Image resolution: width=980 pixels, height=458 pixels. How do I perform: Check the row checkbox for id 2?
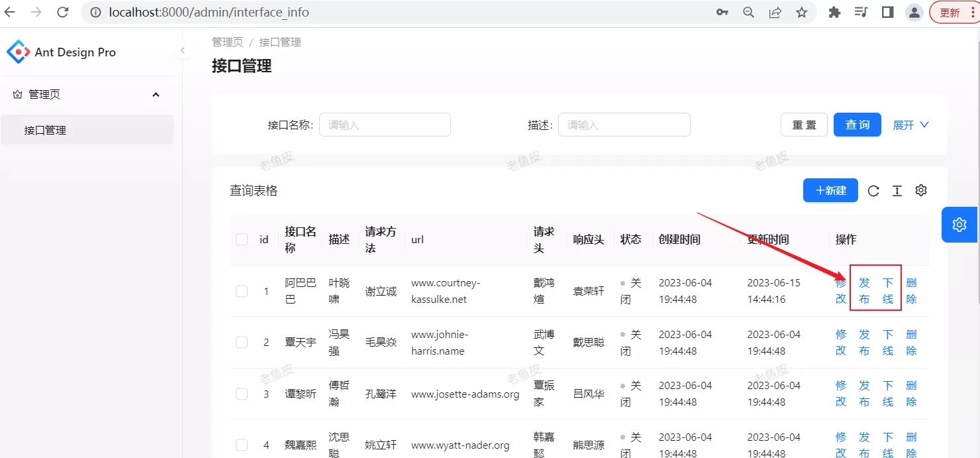click(242, 342)
